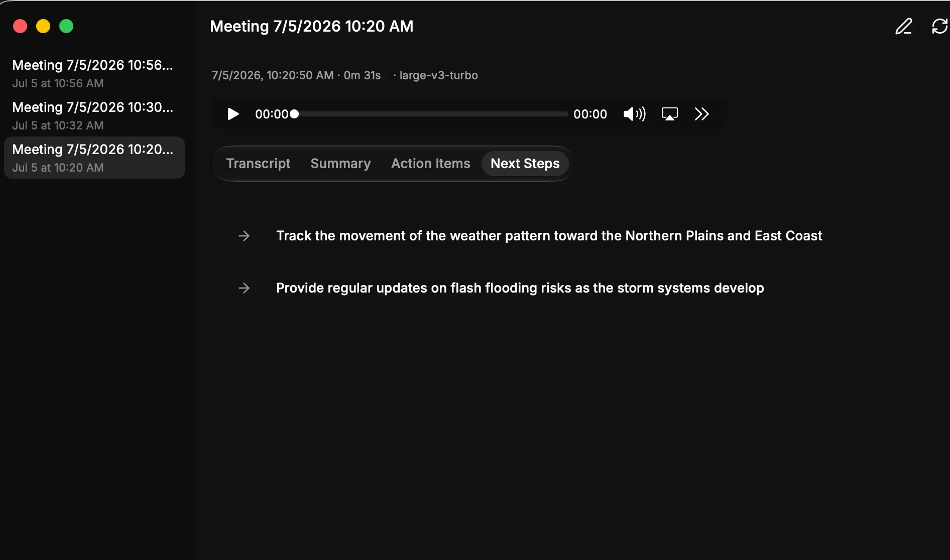Image resolution: width=950 pixels, height=560 pixels.
Task: Click the double-chevron playback speed icon
Action: pyautogui.click(x=701, y=114)
